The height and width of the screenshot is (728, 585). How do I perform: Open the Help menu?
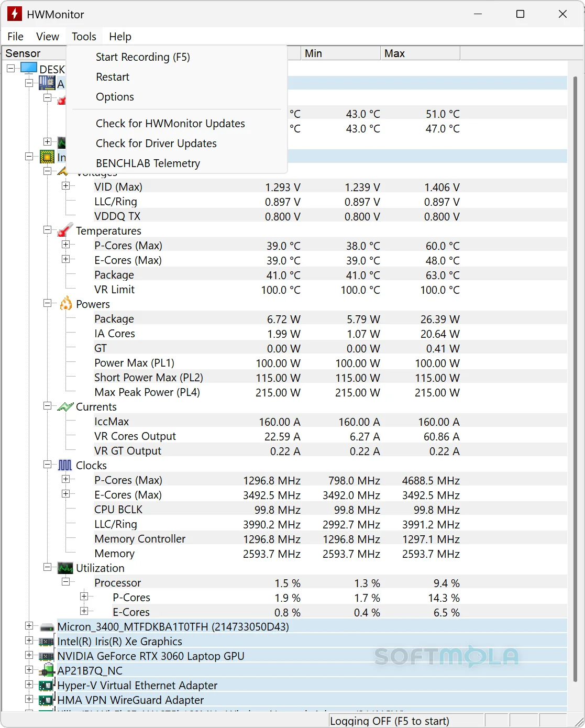[120, 37]
